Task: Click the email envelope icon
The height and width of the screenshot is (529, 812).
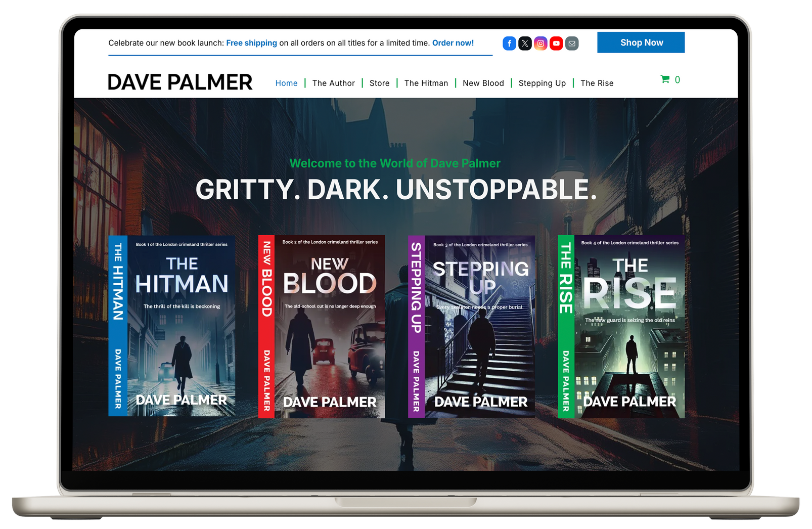Action: pyautogui.click(x=572, y=43)
